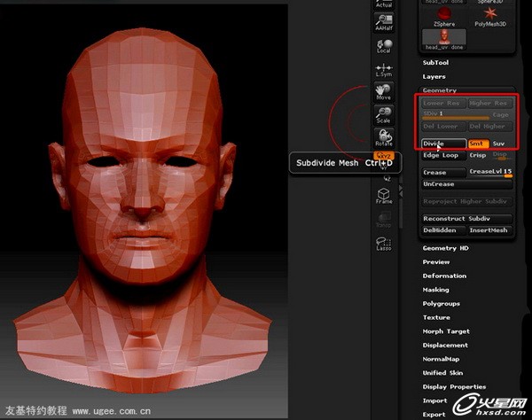
Task: Select the Scale canvas navigation tool
Action: point(384,115)
